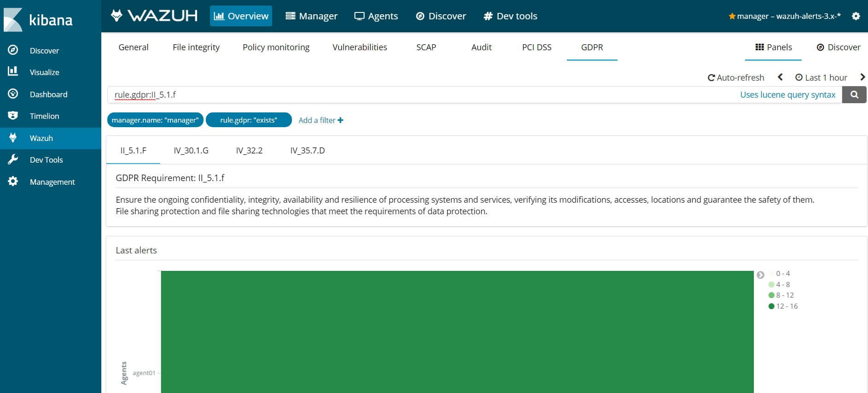Click the search magnifier button

click(x=854, y=95)
